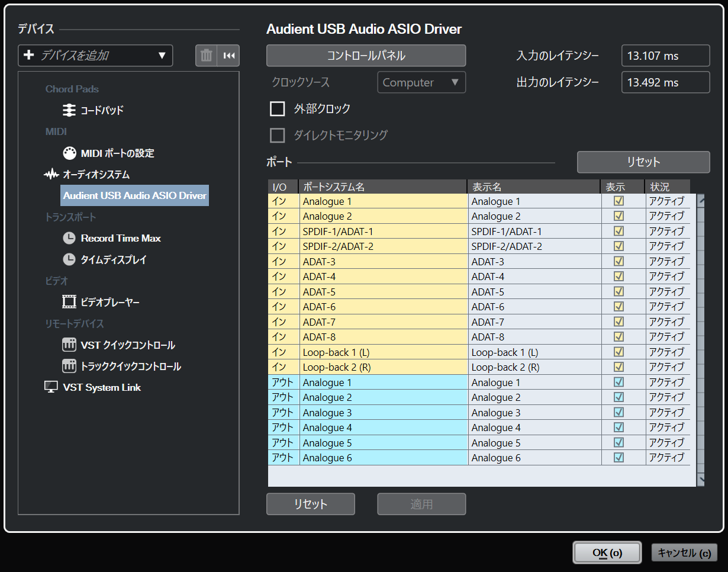This screenshot has width=728, height=572.
Task: Click the clock icon beside Record Time Max
Action: pos(70,238)
